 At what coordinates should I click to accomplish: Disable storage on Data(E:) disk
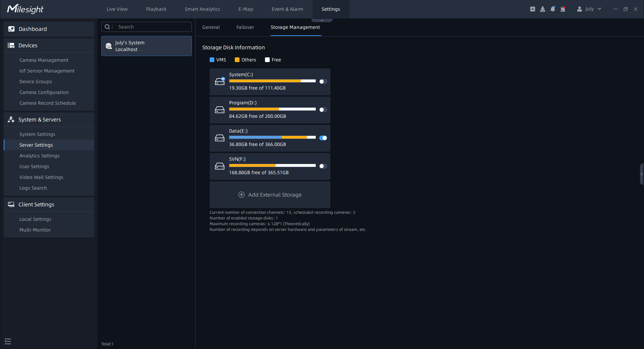pyautogui.click(x=323, y=138)
